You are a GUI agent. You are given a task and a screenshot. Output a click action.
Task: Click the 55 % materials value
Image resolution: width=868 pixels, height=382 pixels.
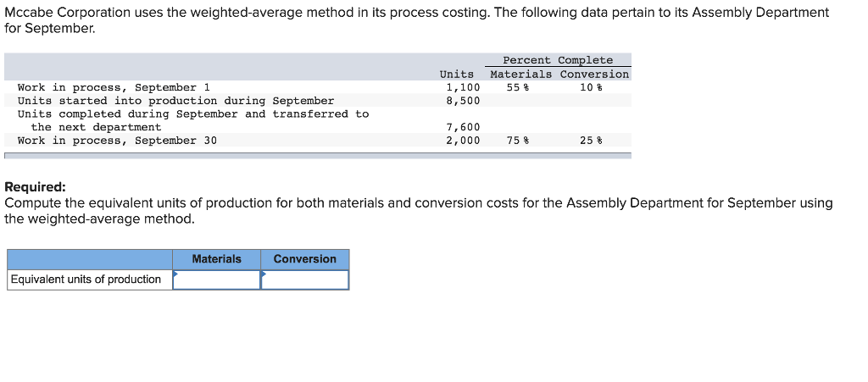518,87
